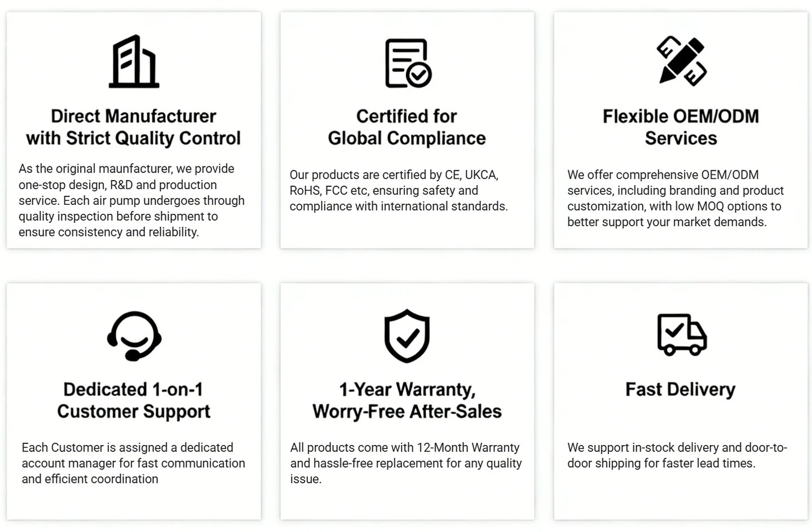The width and height of the screenshot is (812, 532).
Task: Click the 12-Month Warranty description text
Action: [406, 463]
